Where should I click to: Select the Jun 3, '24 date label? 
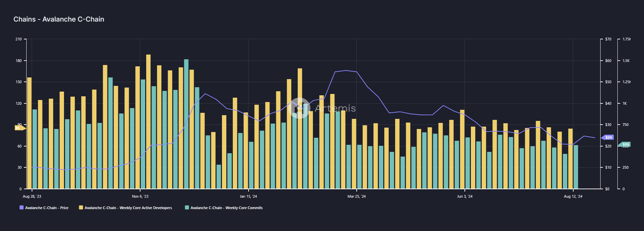(x=465, y=196)
